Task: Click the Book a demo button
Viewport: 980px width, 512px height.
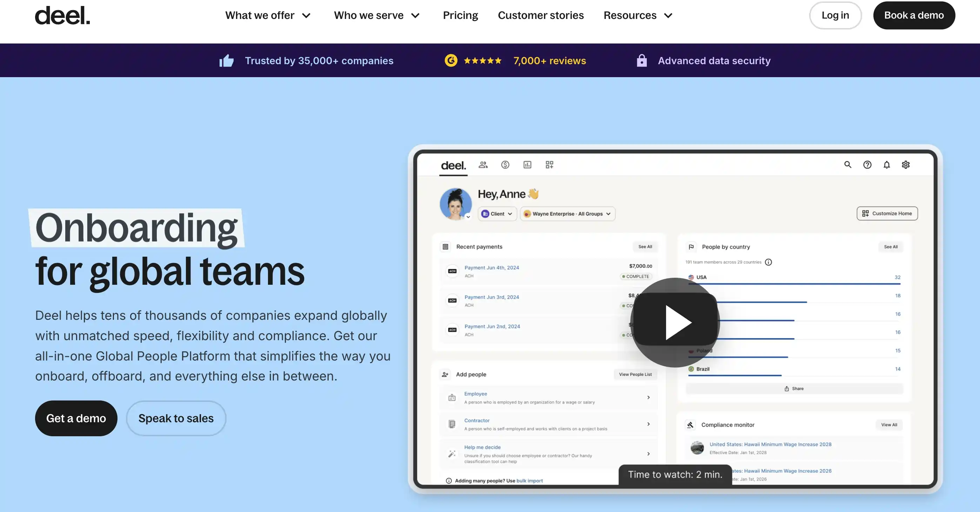Action: 914,15
